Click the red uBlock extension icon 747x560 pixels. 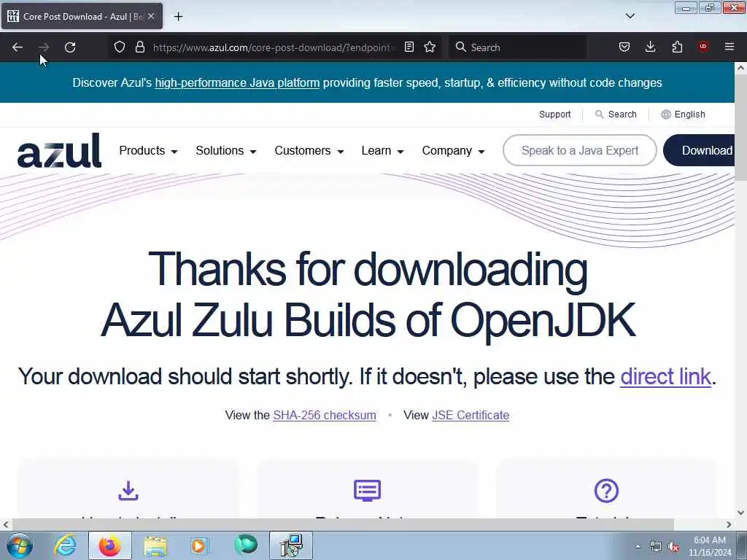click(703, 47)
